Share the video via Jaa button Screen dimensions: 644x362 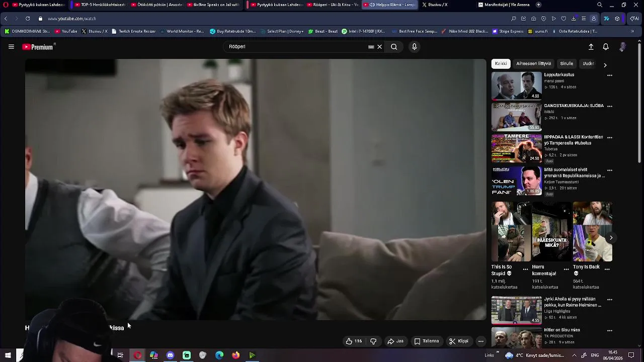[x=395, y=341]
